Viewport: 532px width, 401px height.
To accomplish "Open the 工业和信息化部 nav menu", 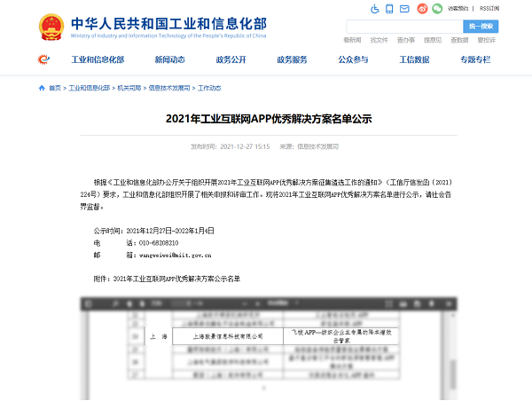I will click(98, 59).
